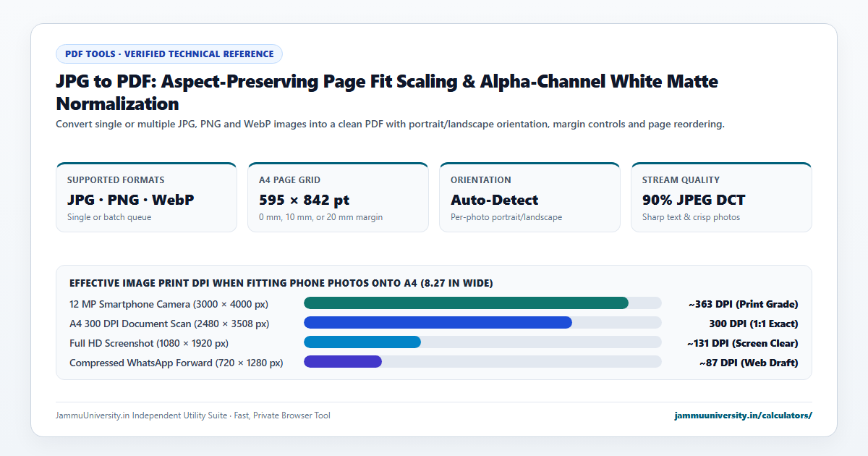The width and height of the screenshot is (868, 456).
Task: Click the 300 DPI (1:1 Exact) value
Action: pos(753,324)
